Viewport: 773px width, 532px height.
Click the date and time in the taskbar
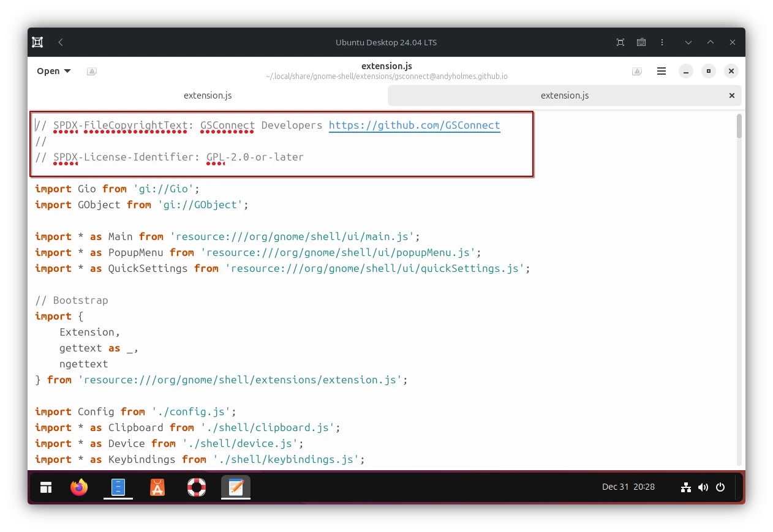pos(628,487)
